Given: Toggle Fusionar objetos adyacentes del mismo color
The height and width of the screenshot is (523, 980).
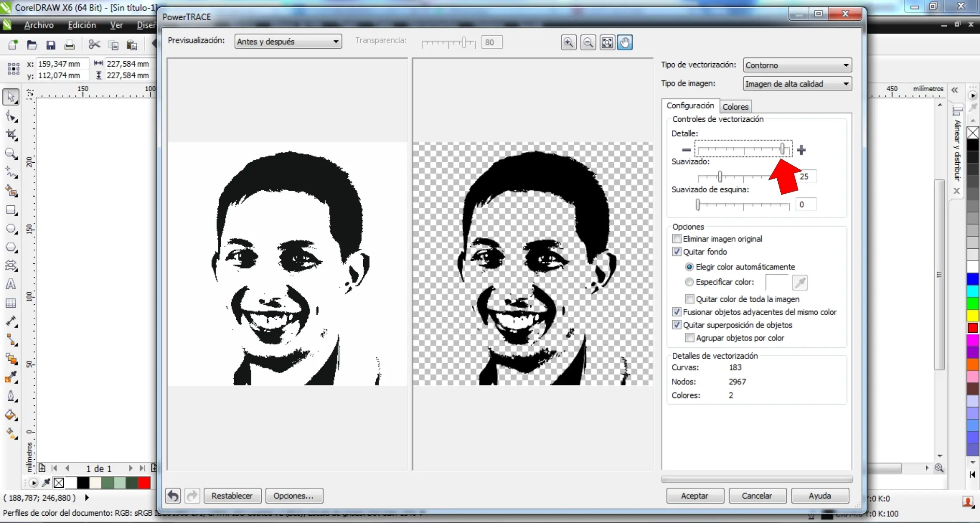Looking at the screenshot, I should tap(677, 312).
